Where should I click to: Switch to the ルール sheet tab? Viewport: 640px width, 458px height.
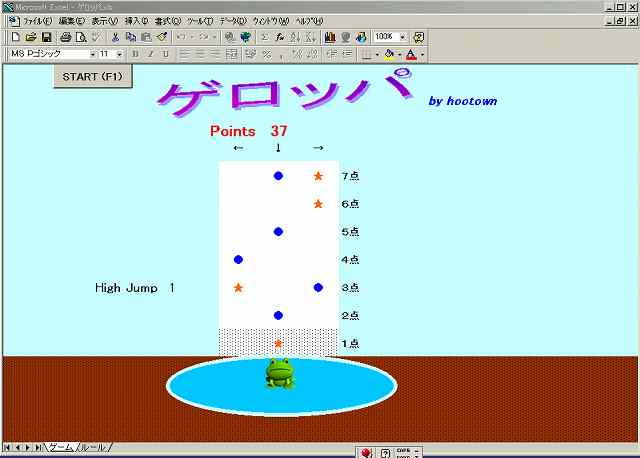coord(94,448)
